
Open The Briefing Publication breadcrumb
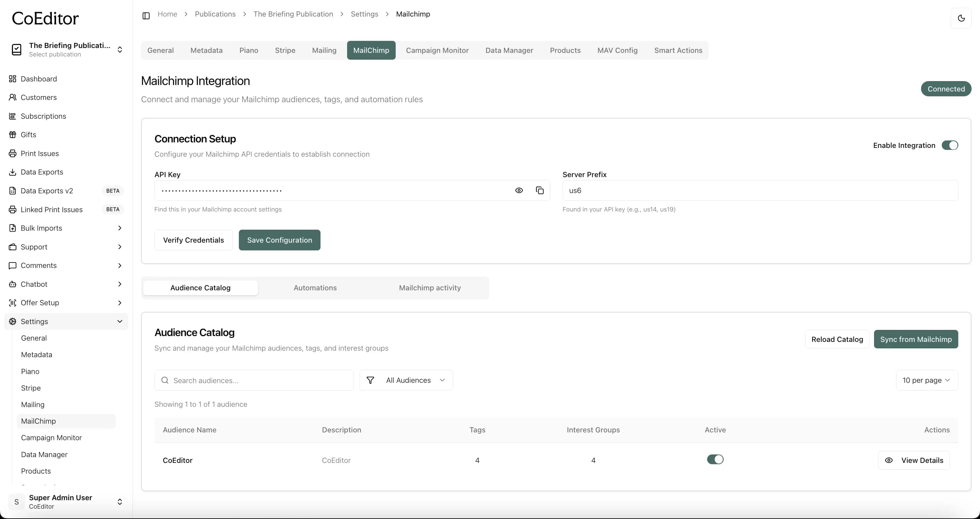[293, 14]
